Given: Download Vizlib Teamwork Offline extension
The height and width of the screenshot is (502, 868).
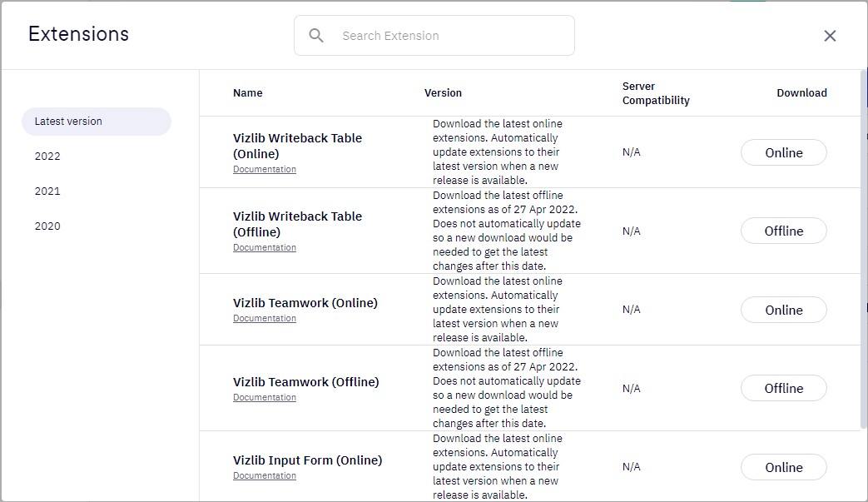Looking at the screenshot, I should pos(783,388).
